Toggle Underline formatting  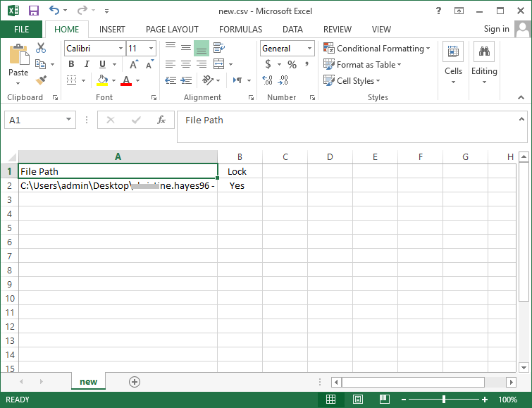tap(102, 64)
